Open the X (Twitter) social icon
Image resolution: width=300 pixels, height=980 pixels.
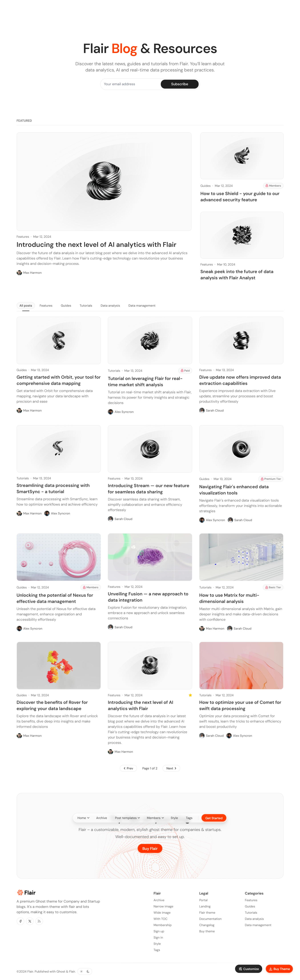tap(30, 921)
